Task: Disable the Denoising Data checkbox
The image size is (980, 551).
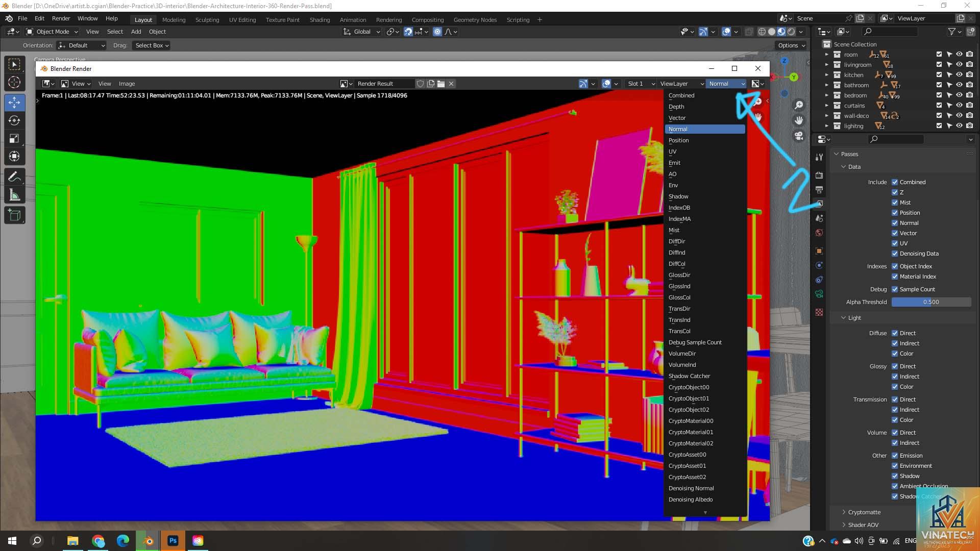Action: pos(895,254)
